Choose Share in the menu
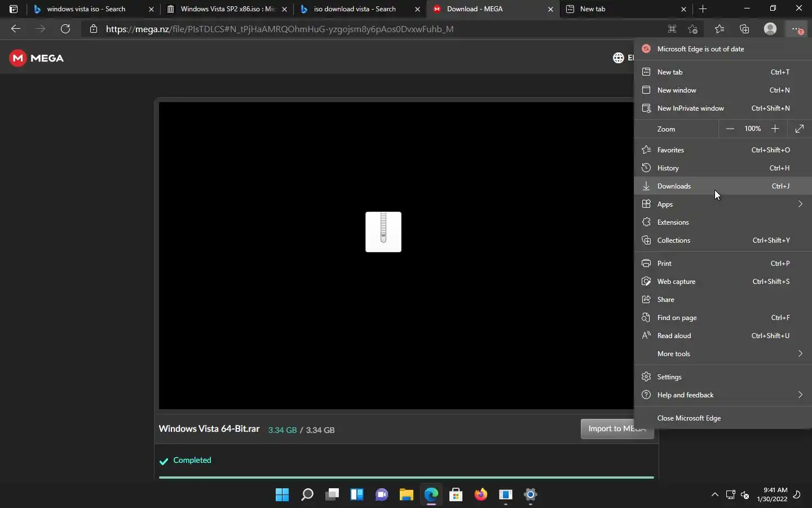Screen dimensions: 812x508 click(723, 300)
